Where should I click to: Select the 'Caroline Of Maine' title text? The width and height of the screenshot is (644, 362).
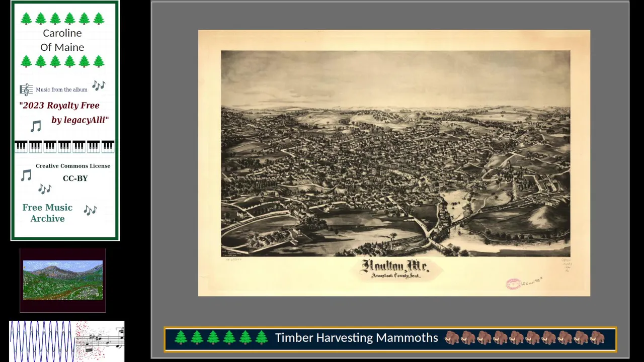pyautogui.click(x=62, y=40)
